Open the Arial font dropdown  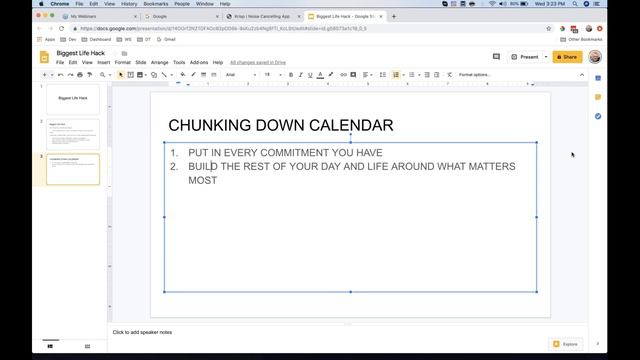click(x=241, y=75)
